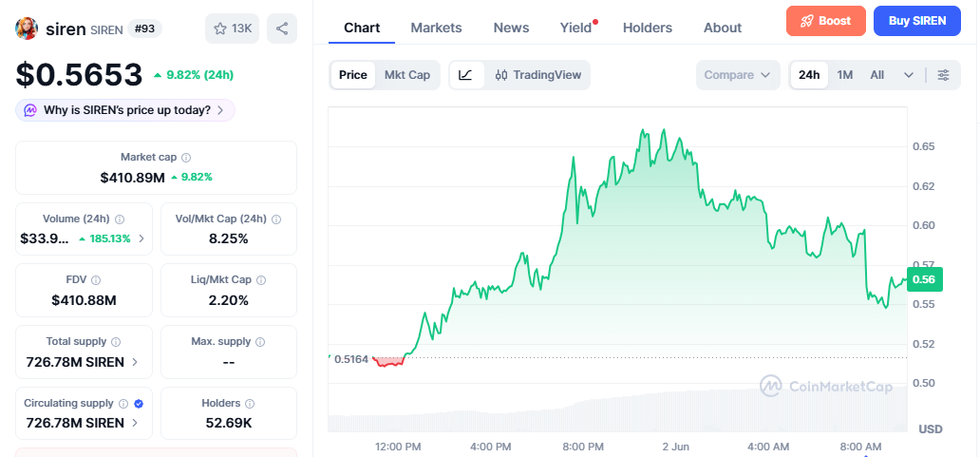980x457 pixels.
Task: Click the AI chat bubble icon
Action: coord(30,110)
